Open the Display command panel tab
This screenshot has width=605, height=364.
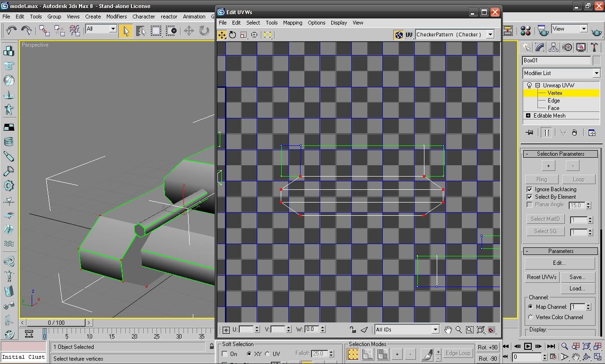pyautogui.click(x=581, y=47)
